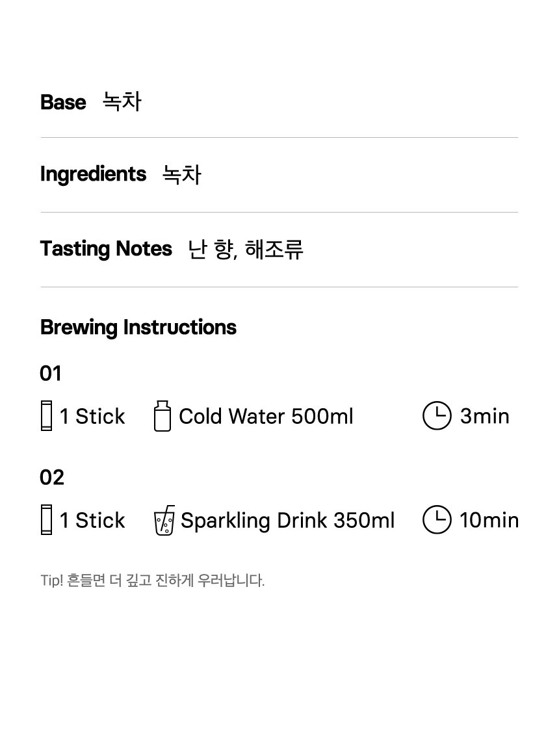Click the tasting notes text 난 향, 해조류

246,249
